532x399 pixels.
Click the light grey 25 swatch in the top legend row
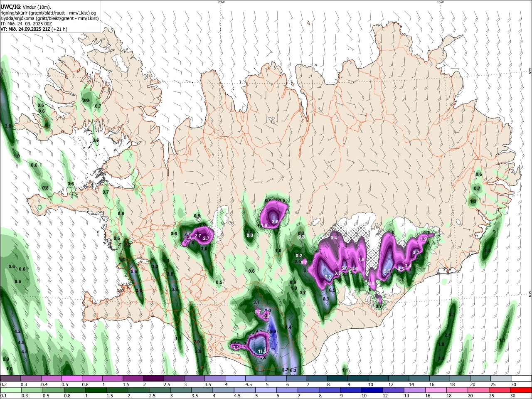tap(501, 379)
